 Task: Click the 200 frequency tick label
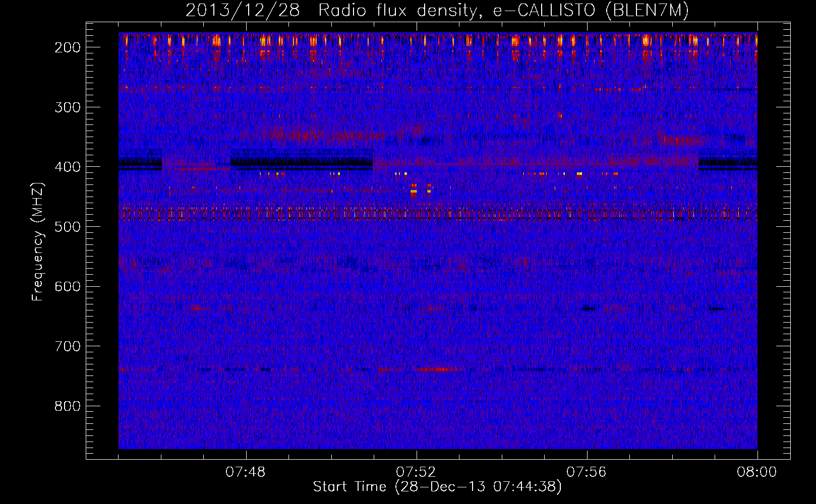(x=68, y=47)
